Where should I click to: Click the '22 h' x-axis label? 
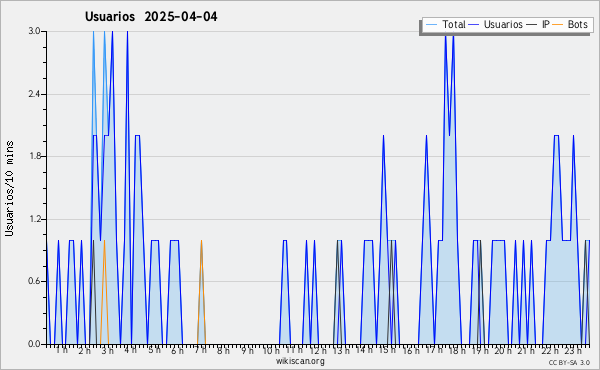click(x=550, y=350)
